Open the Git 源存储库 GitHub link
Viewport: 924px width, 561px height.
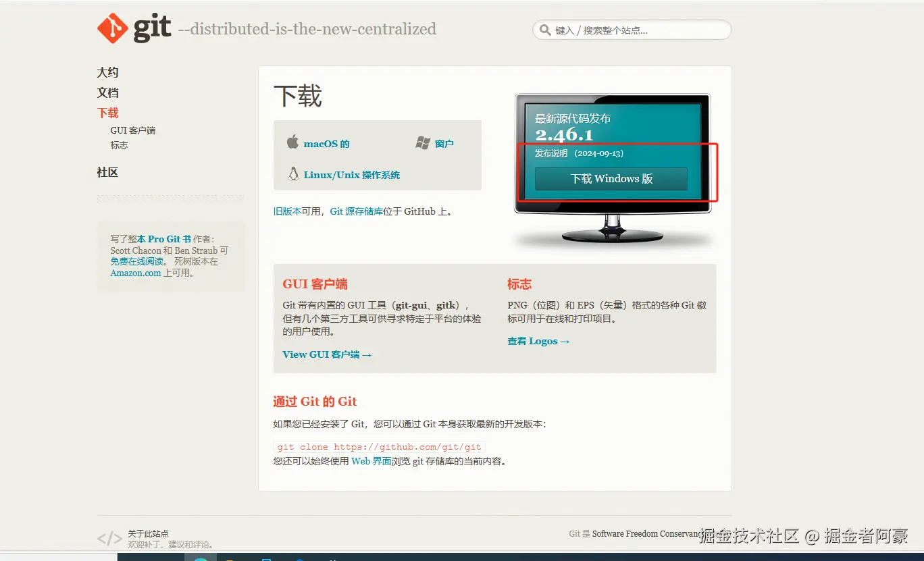[x=356, y=211]
